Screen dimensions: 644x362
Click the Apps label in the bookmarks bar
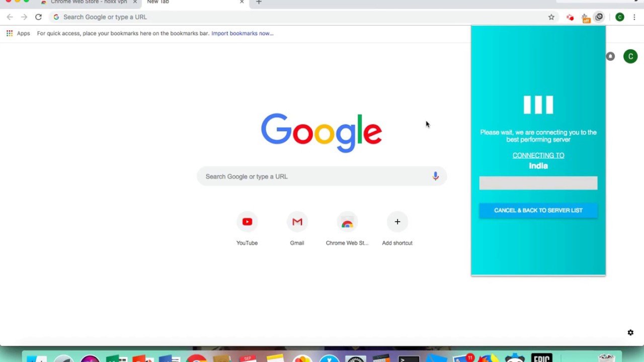[23, 33]
